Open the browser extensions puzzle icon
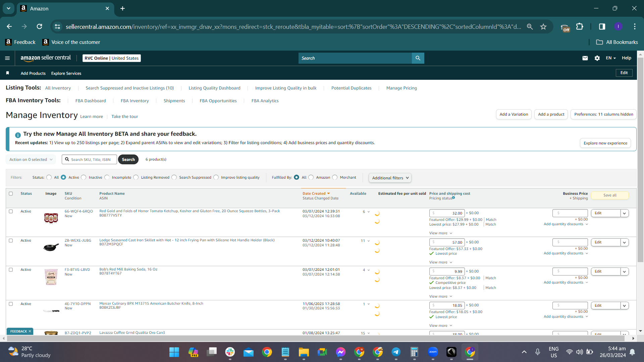 (x=580, y=26)
